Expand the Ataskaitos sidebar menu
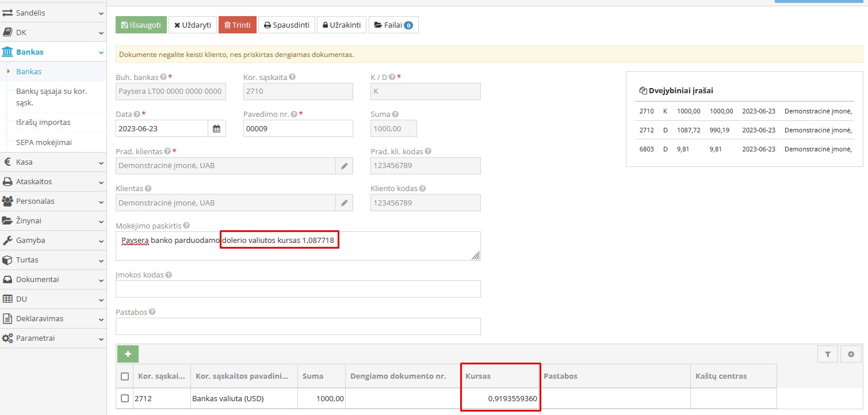The height and width of the screenshot is (415, 868). tap(53, 182)
